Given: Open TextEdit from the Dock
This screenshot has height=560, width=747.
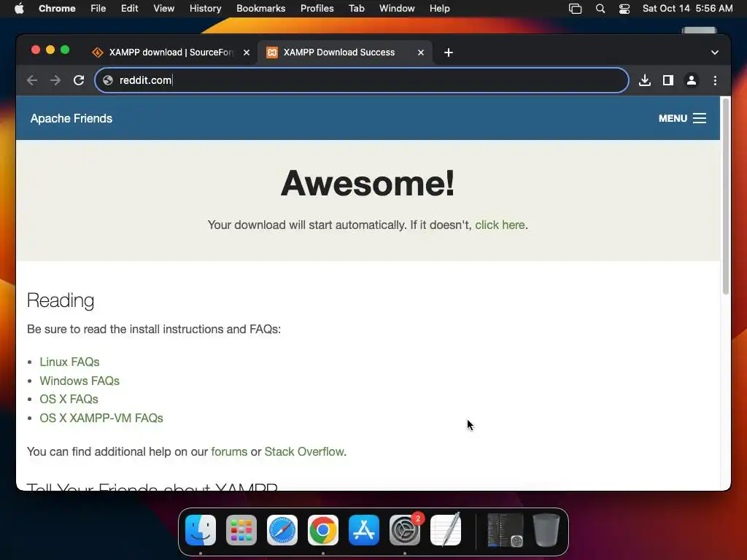Looking at the screenshot, I should [446, 530].
